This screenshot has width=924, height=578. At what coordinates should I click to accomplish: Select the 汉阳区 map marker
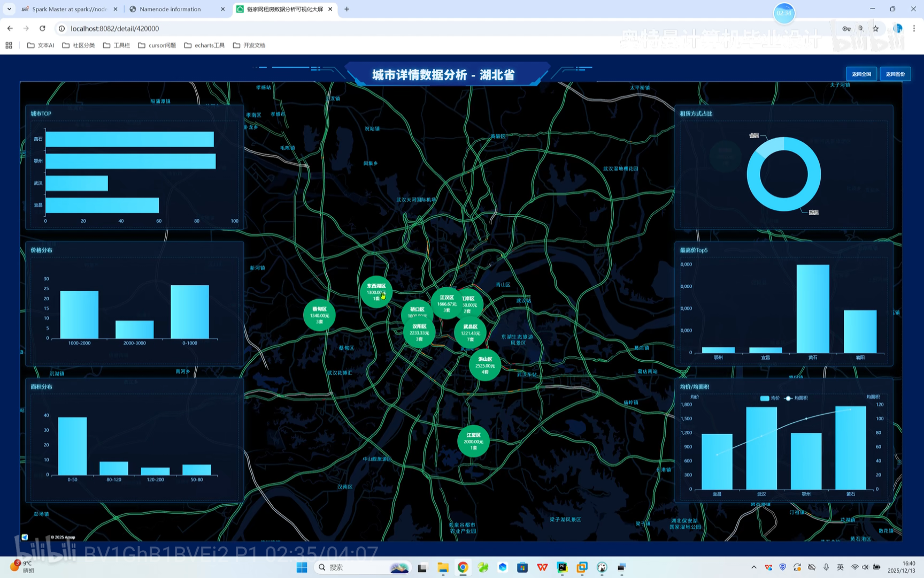pyautogui.click(x=419, y=332)
